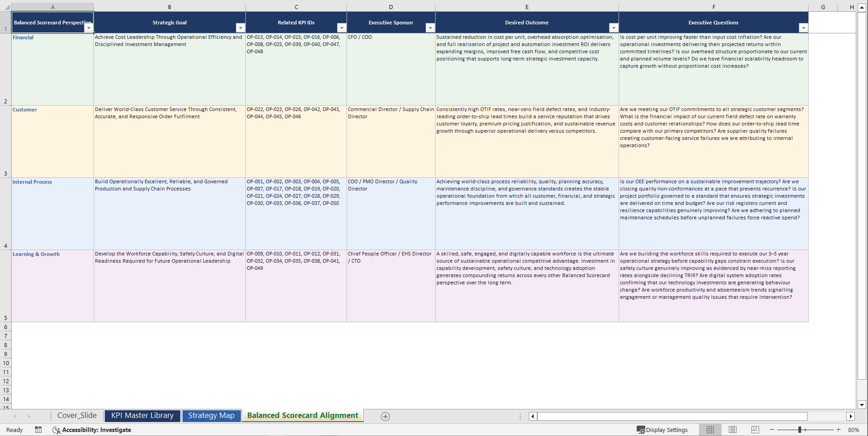Click next sheet navigation arrow
Viewport: 868px width, 436px height.
[x=29, y=416]
